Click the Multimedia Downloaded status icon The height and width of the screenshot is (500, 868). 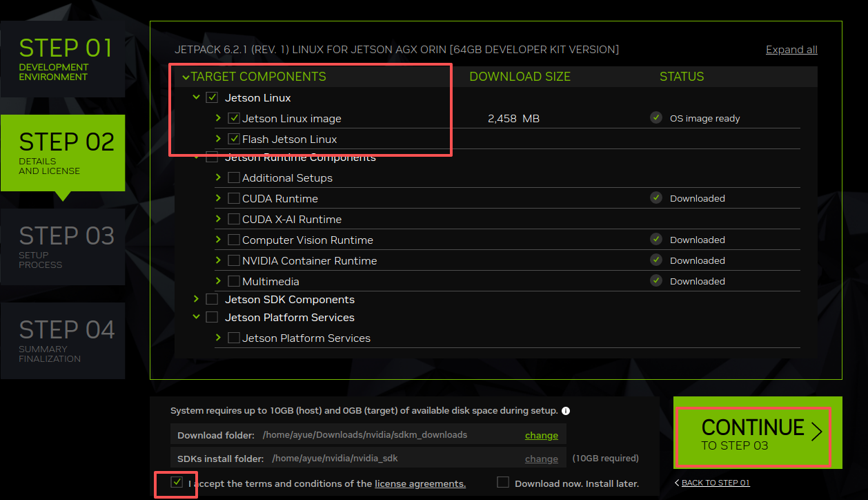click(x=656, y=281)
